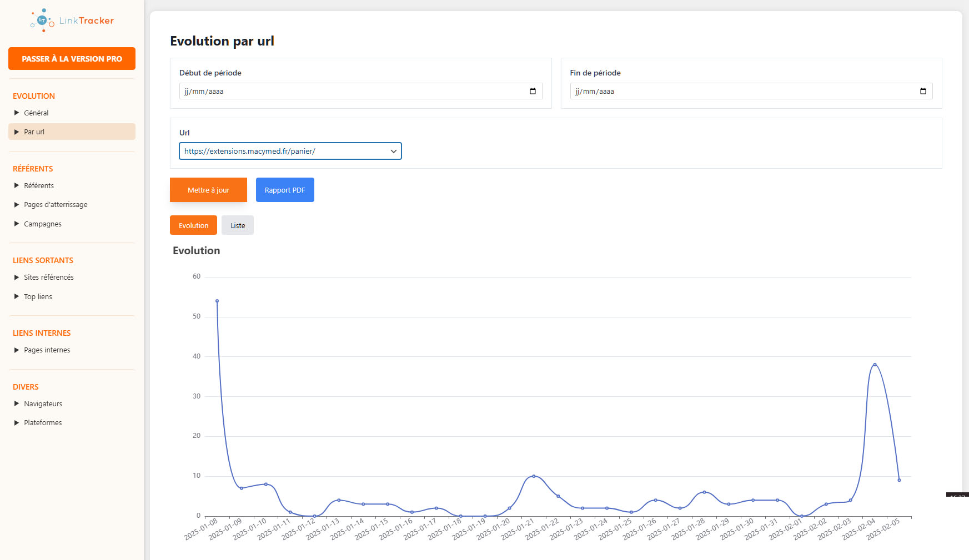This screenshot has width=969, height=560.
Task: Click the Evolution par url title
Action: pos(222,41)
